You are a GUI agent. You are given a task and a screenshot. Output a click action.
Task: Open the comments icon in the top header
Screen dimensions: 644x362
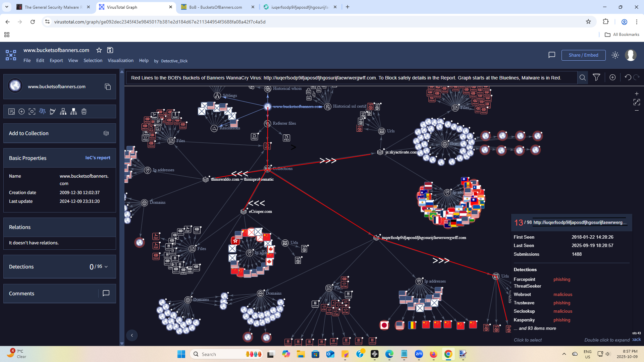coord(552,55)
